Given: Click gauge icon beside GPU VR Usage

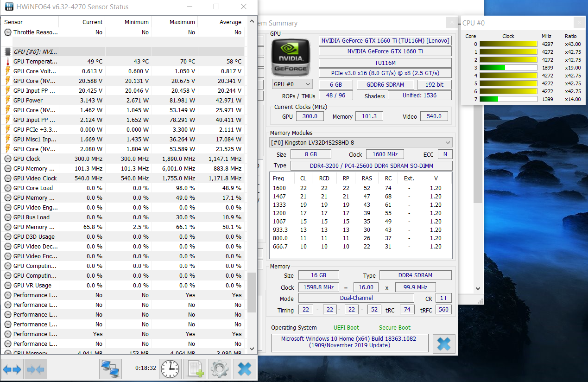Looking at the screenshot, I should [x=8, y=286].
